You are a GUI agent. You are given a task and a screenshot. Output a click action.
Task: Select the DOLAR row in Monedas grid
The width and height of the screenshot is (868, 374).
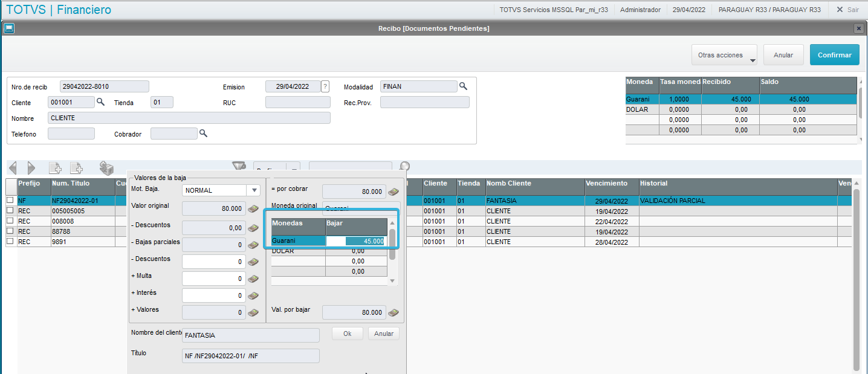(329, 251)
